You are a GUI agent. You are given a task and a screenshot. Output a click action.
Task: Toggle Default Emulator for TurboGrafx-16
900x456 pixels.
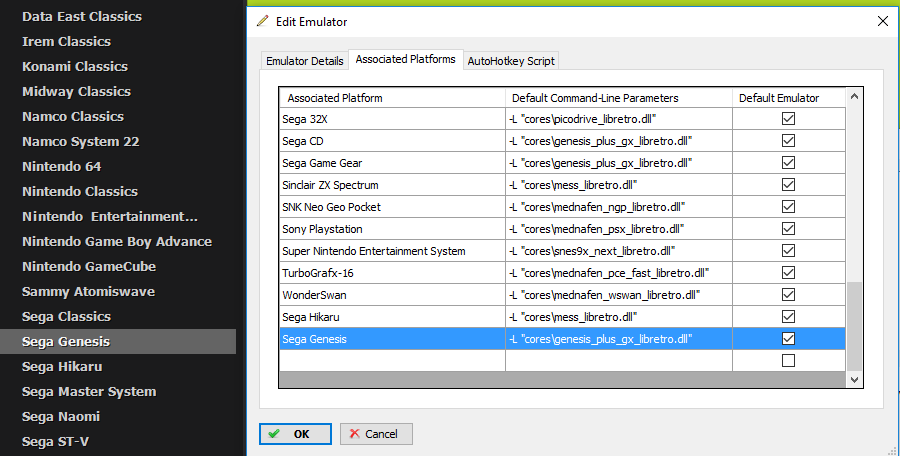(x=789, y=273)
